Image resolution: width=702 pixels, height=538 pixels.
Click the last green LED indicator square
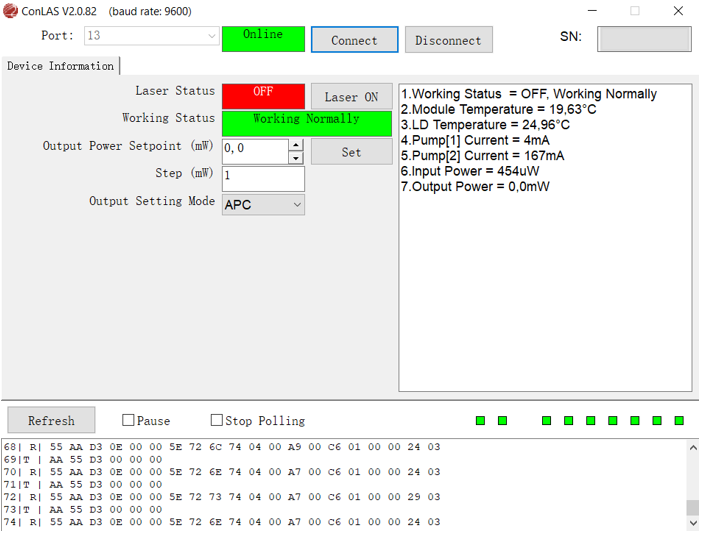coord(679,421)
